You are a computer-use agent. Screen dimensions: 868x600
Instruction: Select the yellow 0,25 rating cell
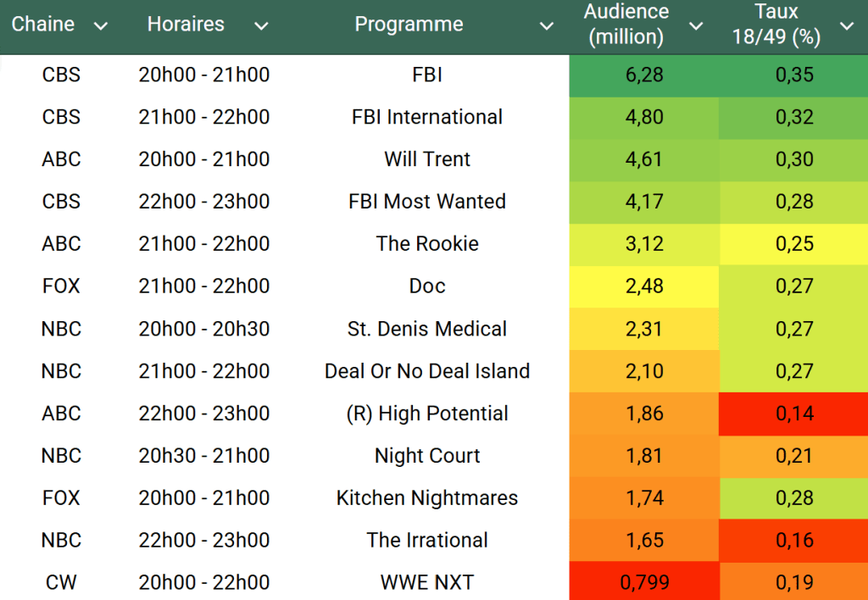793,244
